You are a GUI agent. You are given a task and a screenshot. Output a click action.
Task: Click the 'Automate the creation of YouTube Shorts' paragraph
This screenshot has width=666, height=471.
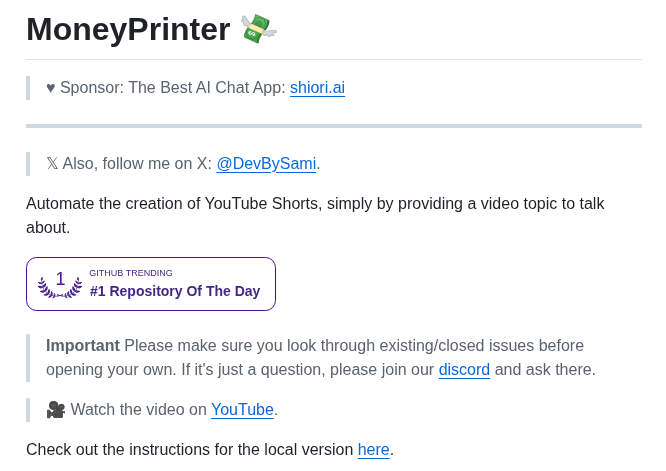click(x=315, y=215)
